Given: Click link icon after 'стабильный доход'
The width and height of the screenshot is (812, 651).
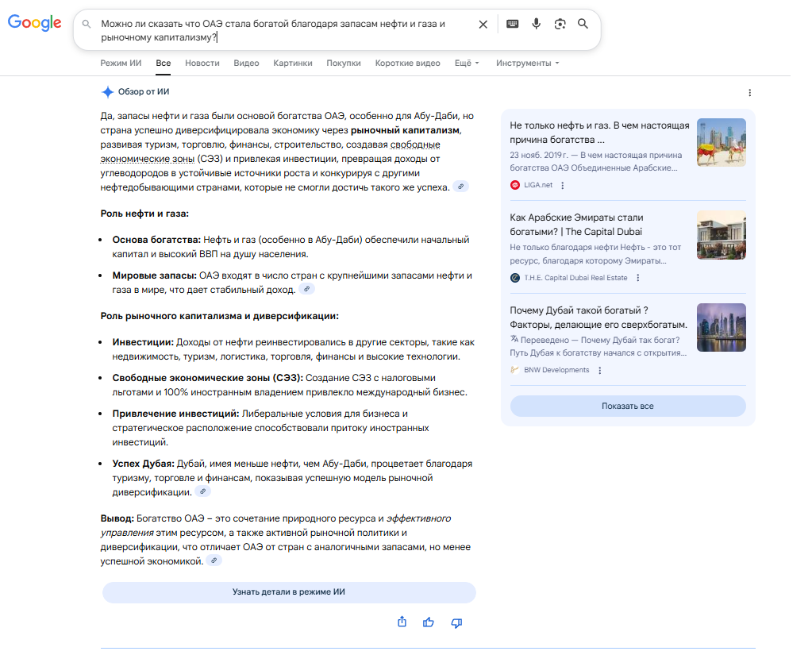Looking at the screenshot, I should pos(306,289).
